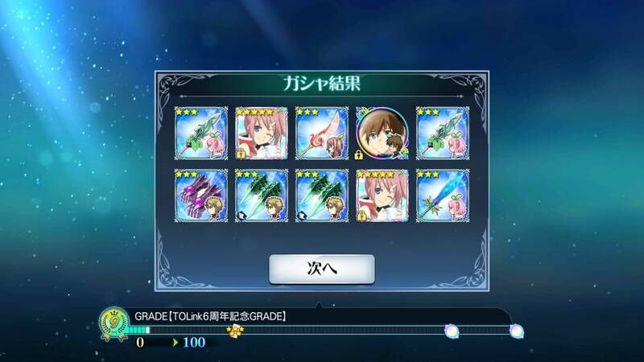The image size is (644, 362).
Task: Toggle lock icon on the round character portrait
Action: (358, 154)
